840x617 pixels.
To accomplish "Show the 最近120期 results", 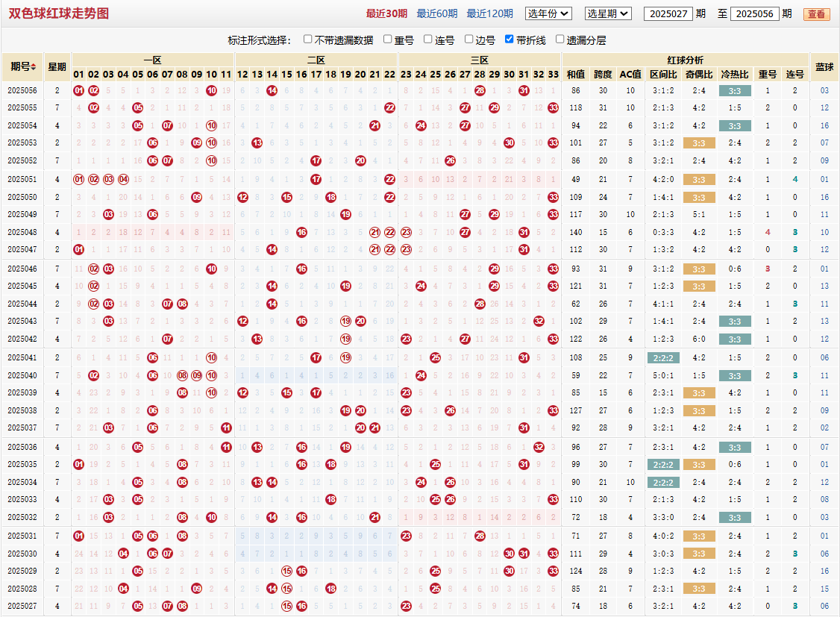I will pos(489,14).
